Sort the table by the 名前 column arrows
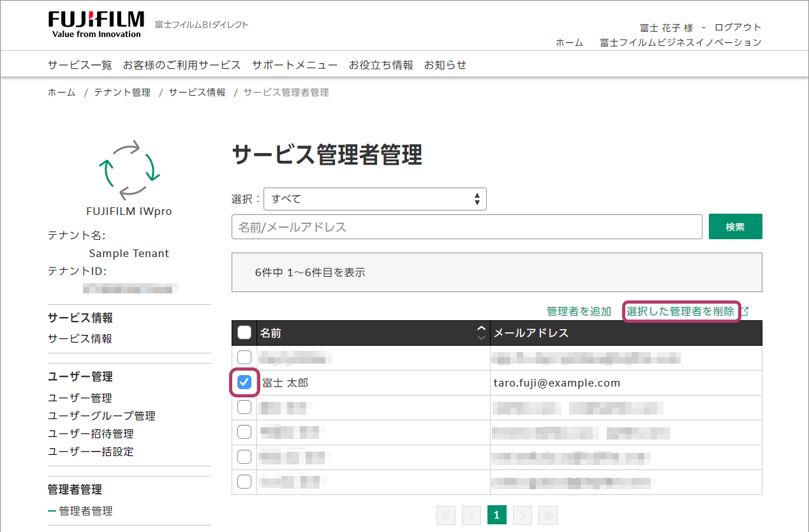This screenshot has height=532, width=809. 481,332
